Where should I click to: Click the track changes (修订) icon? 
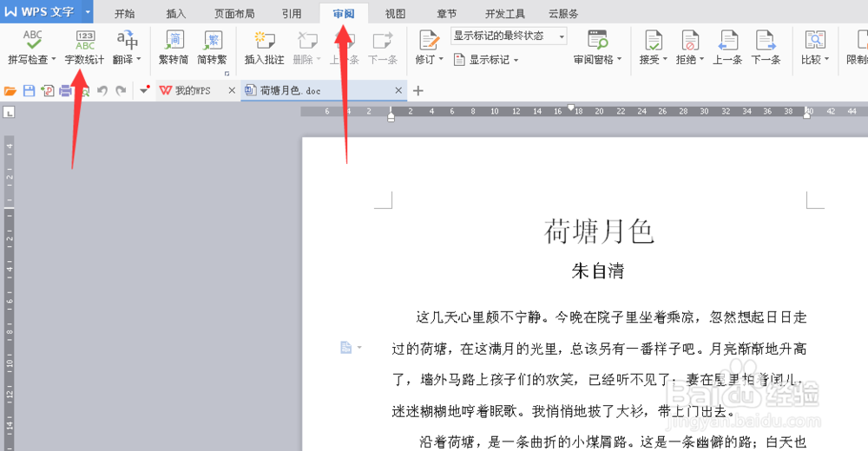coord(429,40)
